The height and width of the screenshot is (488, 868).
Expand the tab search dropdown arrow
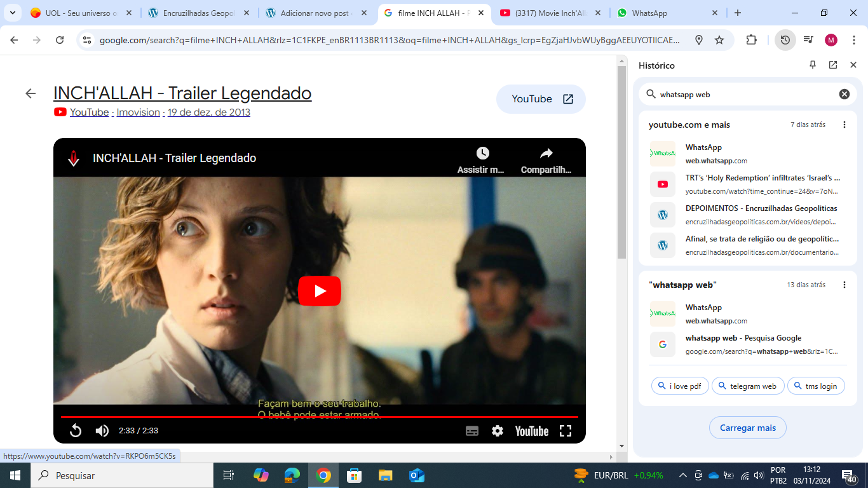tap(12, 13)
